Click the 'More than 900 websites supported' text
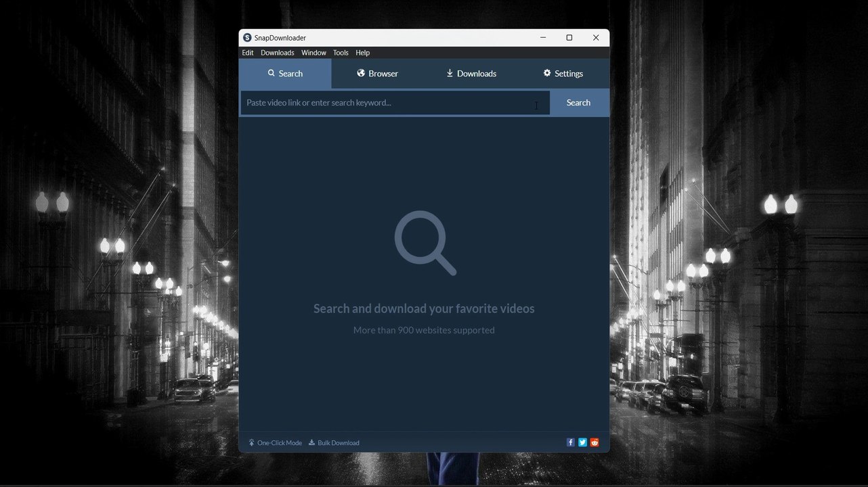This screenshot has width=868, height=487. click(424, 330)
